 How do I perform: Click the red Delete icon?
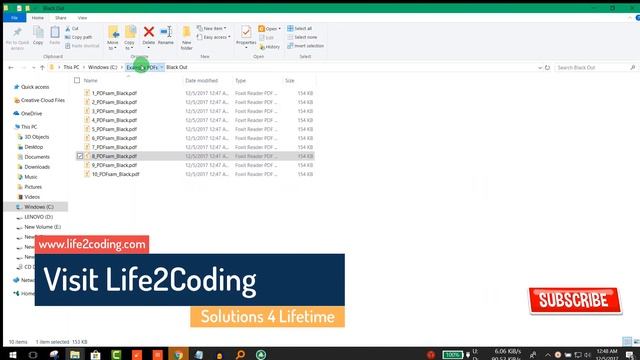pyautogui.click(x=149, y=32)
